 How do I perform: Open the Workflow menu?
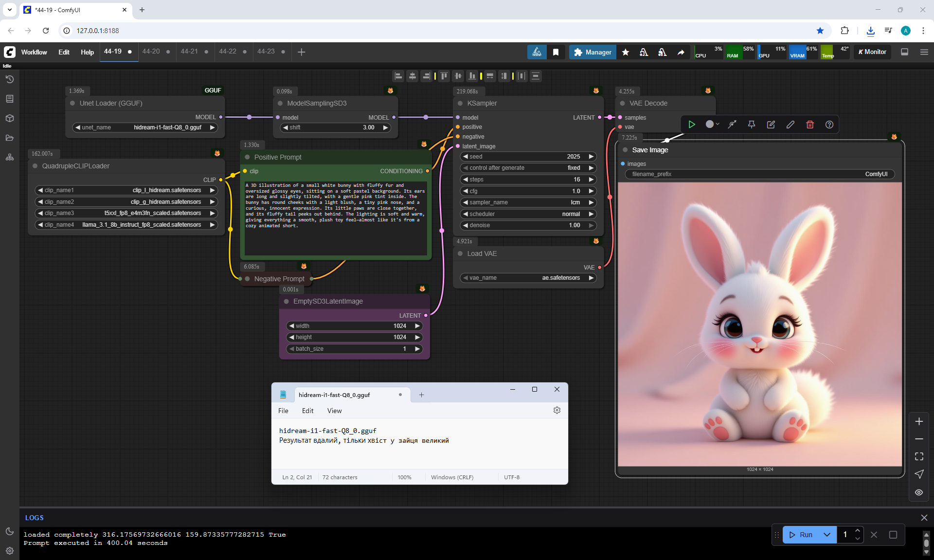click(34, 52)
